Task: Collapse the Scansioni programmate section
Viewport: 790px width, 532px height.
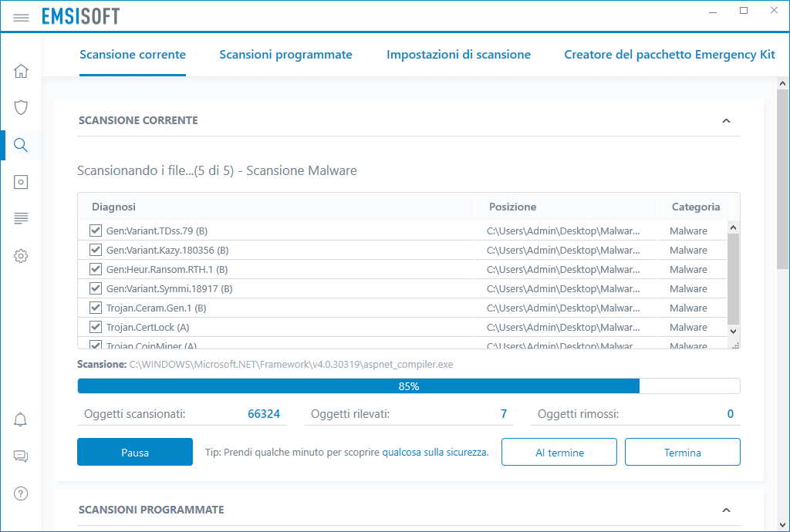Action: point(726,510)
